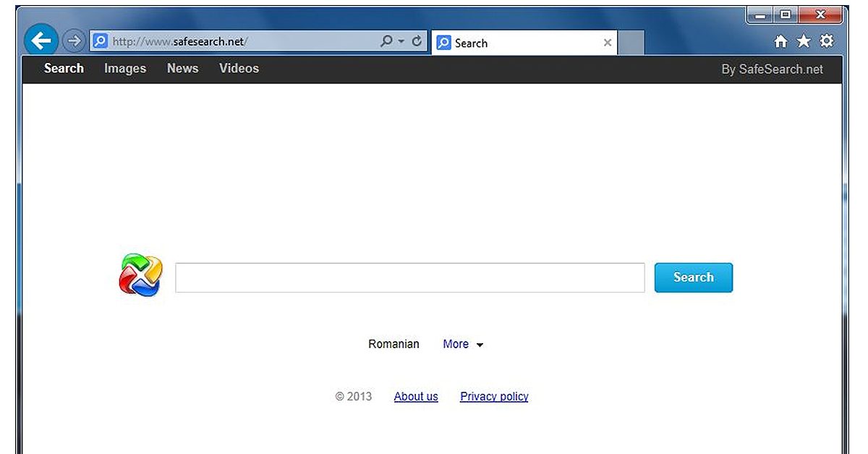Image resolution: width=868 pixels, height=454 pixels.
Task: Switch to the Images section
Action: [124, 68]
